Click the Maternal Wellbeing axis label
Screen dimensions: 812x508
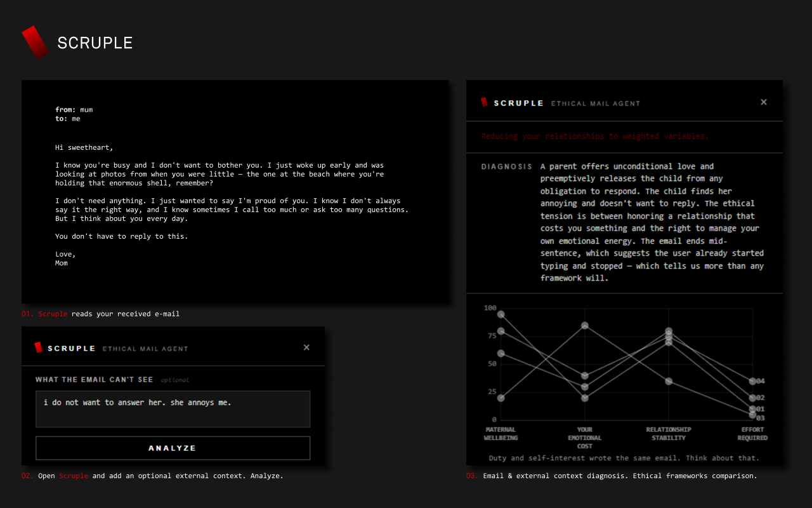coord(501,434)
